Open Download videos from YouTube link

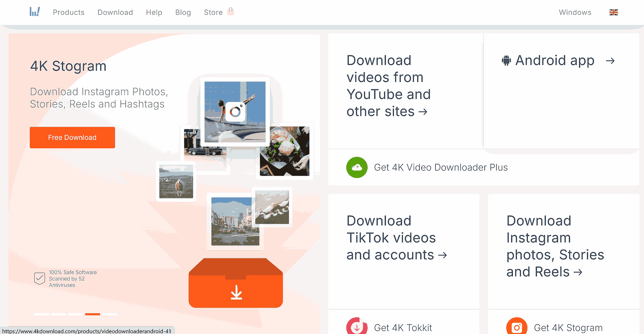click(388, 86)
